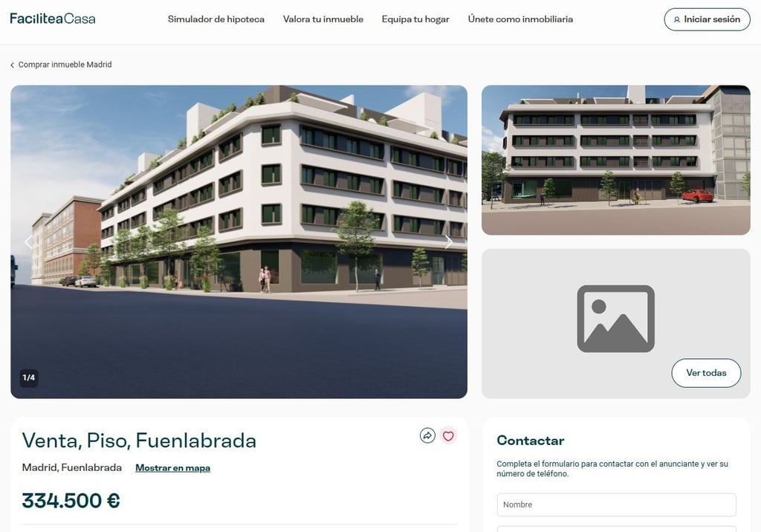Screen dimensions: 761x532
Task: Click the Ver todas button
Action: point(706,373)
